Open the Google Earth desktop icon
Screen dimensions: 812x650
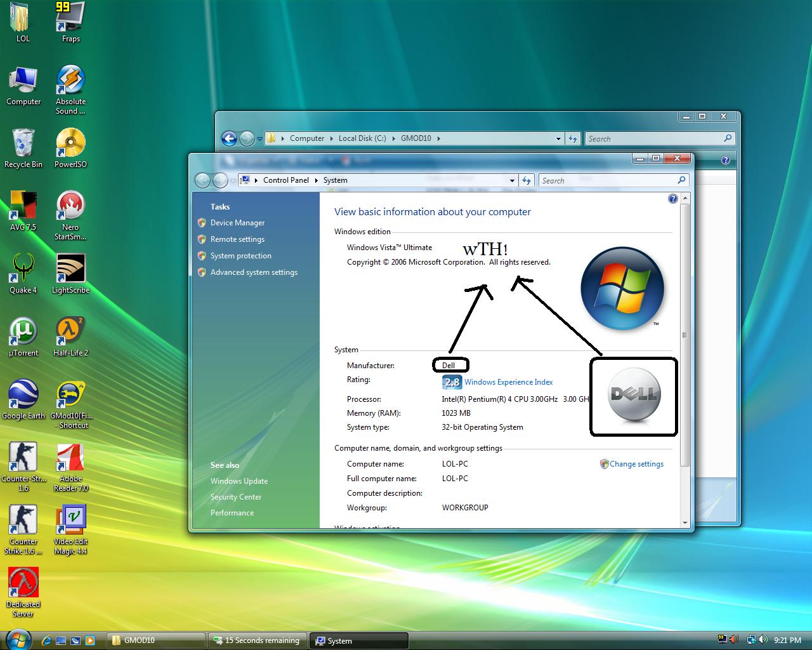[x=23, y=399]
